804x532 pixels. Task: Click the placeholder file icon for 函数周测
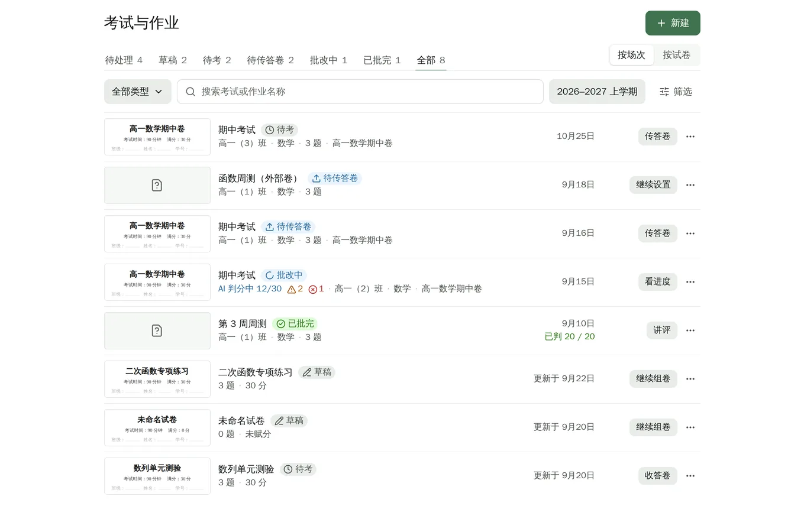[157, 185]
